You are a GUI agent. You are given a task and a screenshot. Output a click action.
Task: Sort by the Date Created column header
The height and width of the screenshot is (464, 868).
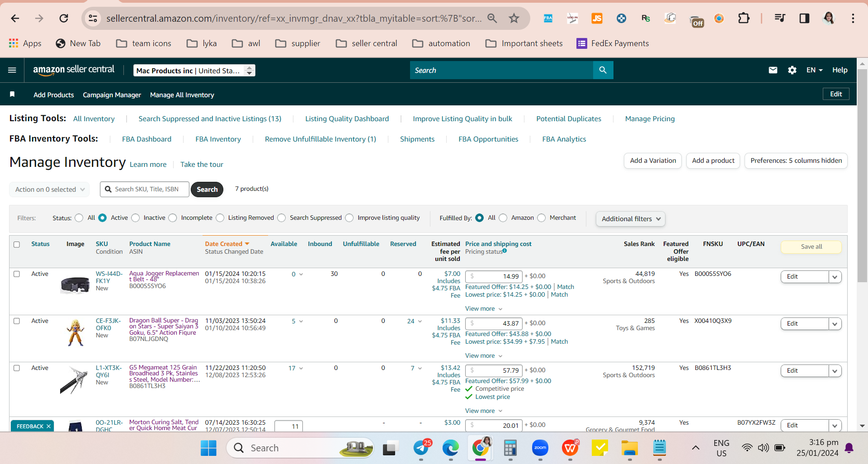(x=227, y=244)
